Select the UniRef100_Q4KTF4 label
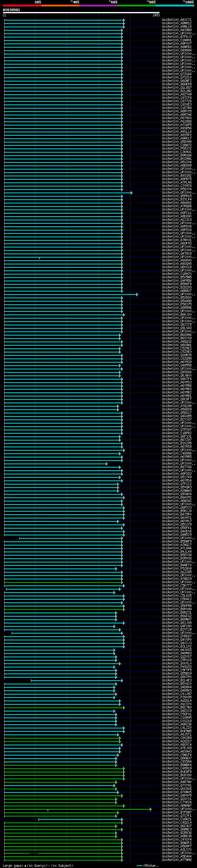This screenshot has height=868, width=197. [x=177, y=379]
